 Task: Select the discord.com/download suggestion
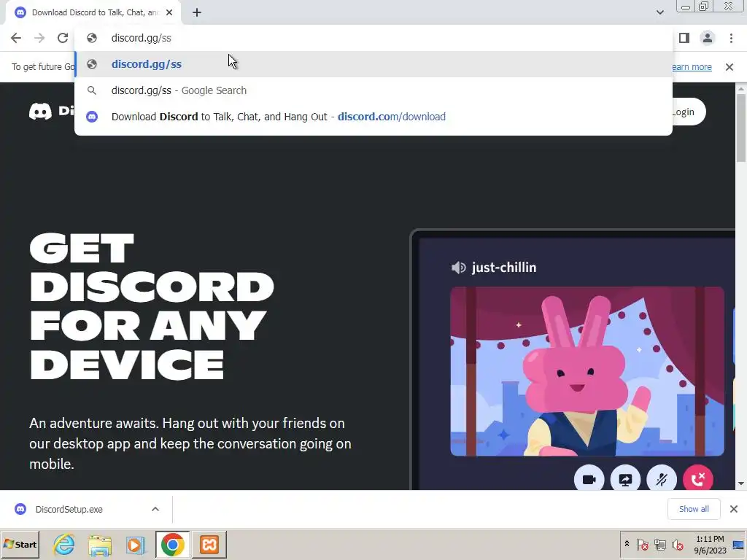pyautogui.click(x=373, y=117)
